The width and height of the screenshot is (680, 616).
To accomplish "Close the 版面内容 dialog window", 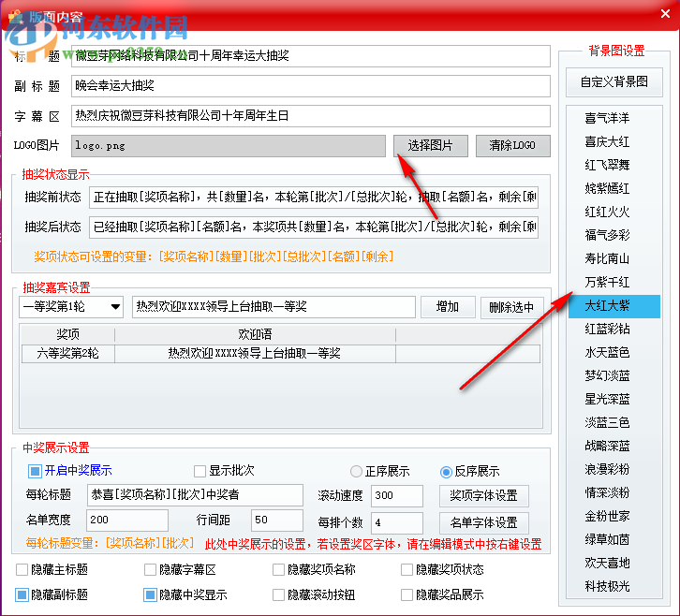I will (x=665, y=14).
